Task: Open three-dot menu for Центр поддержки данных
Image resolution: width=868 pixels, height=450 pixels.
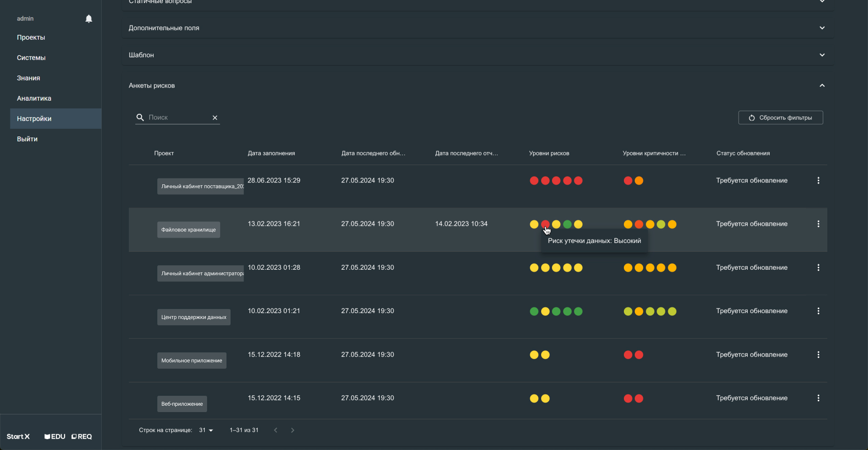Action: 818,311
